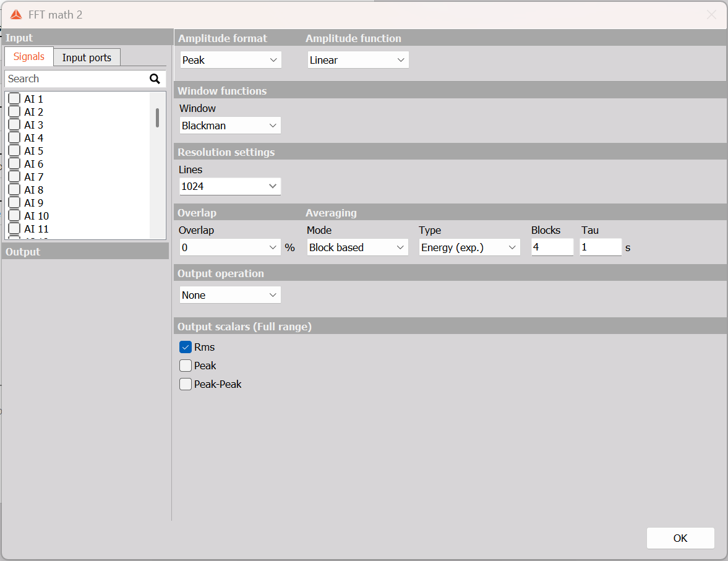Open the Averaging Mode dropdown
The height and width of the screenshot is (561, 728).
[x=358, y=247]
